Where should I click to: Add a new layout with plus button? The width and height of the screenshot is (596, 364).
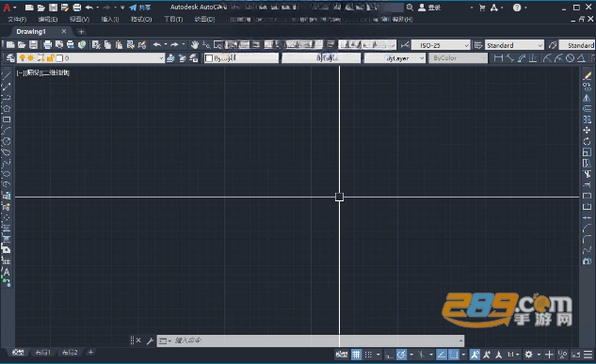[90, 353]
